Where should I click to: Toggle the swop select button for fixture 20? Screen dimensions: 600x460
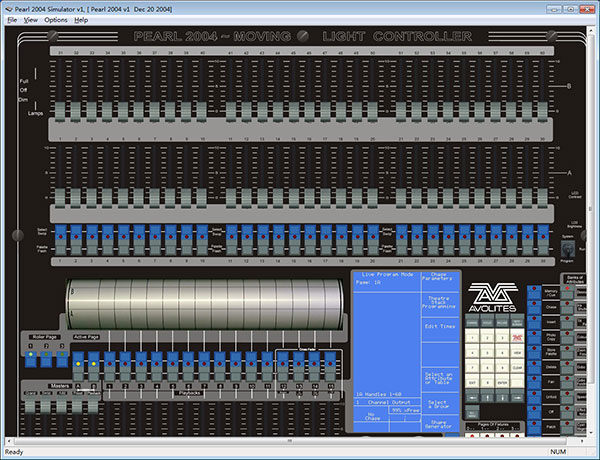tap(373, 233)
